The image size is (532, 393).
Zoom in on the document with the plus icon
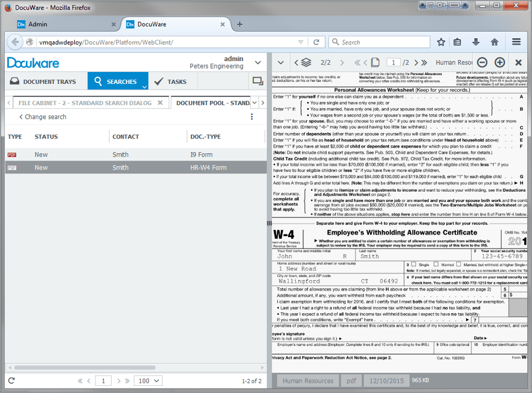click(499, 62)
